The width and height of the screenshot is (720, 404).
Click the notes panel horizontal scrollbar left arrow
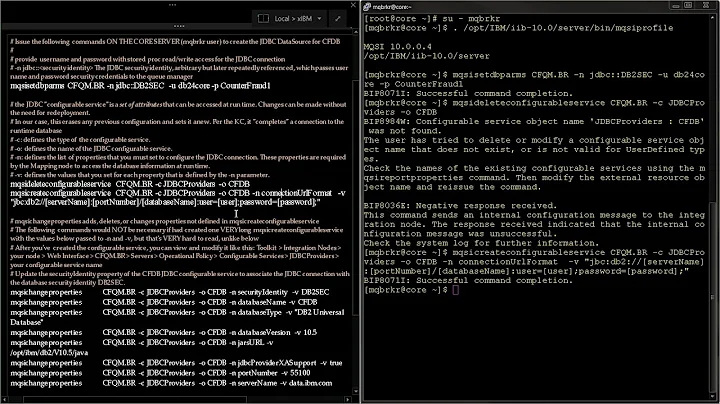point(4,399)
